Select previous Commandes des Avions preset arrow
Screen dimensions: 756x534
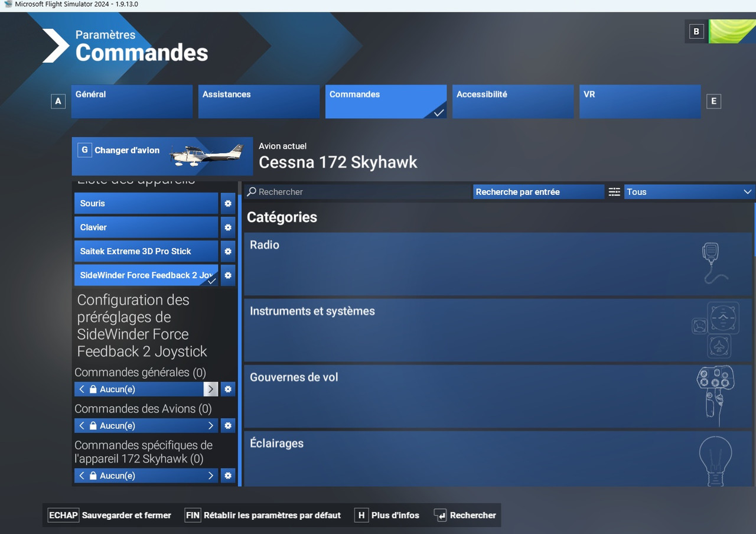coord(82,425)
